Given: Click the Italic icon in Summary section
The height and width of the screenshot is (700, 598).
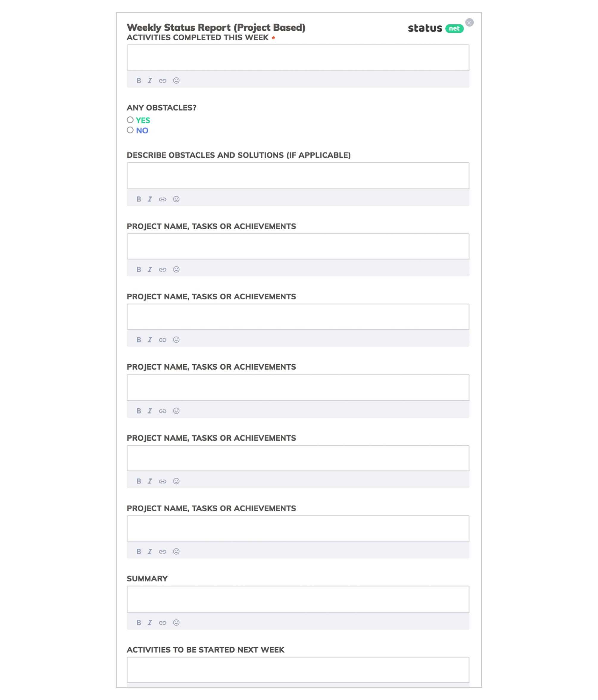Looking at the screenshot, I should [150, 622].
